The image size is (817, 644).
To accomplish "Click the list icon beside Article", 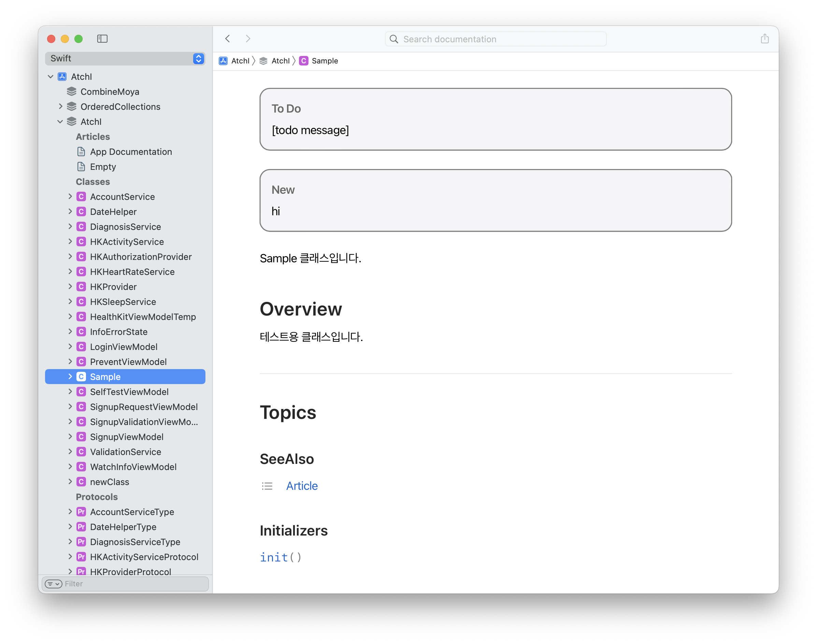I will tap(267, 486).
